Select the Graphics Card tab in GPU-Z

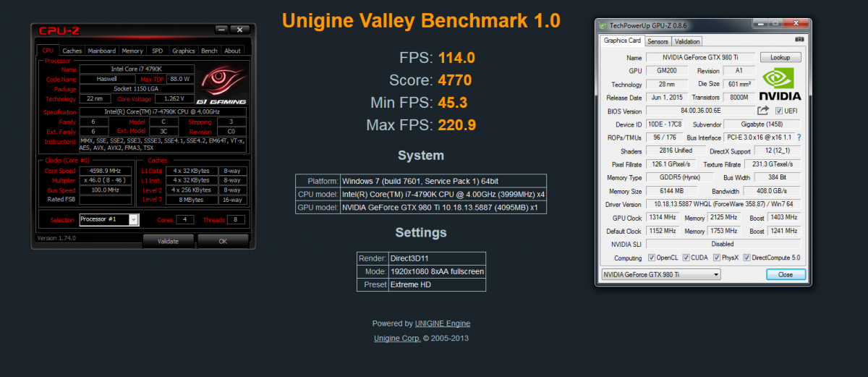[622, 41]
